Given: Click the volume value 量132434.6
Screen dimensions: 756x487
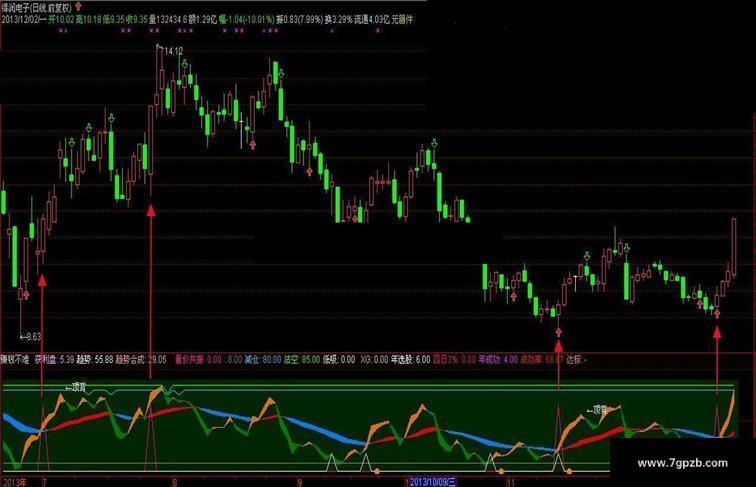Looking at the screenshot, I should 168,20.
